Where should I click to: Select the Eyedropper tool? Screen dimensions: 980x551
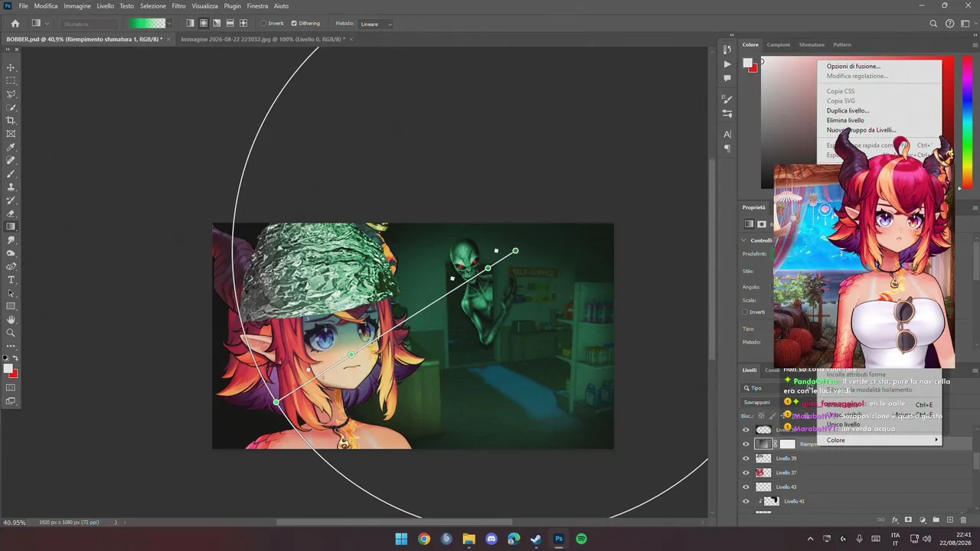[x=11, y=147]
